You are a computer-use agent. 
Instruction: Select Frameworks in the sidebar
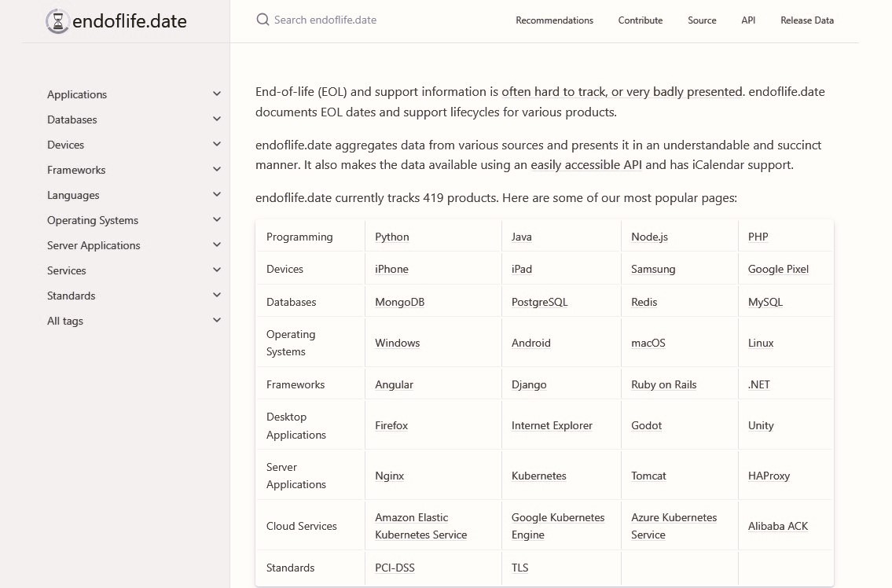tap(76, 170)
